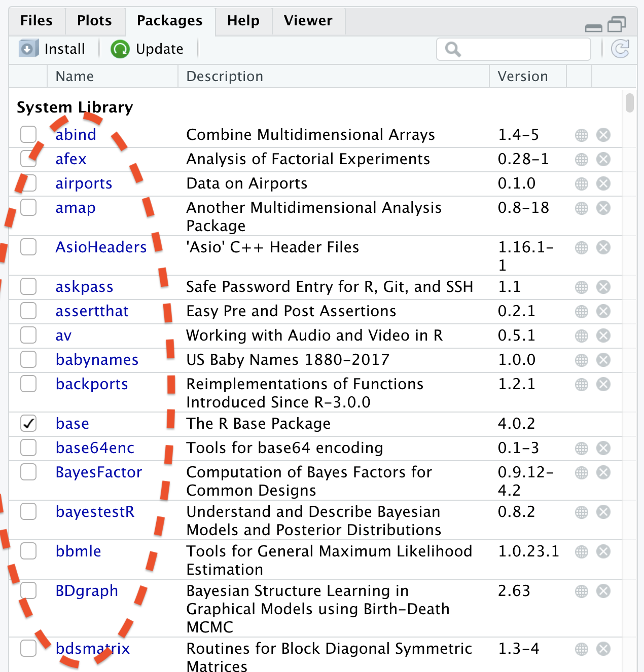The image size is (644, 672).
Task: Open the bayestestR package help link
Action: click(95, 512)
